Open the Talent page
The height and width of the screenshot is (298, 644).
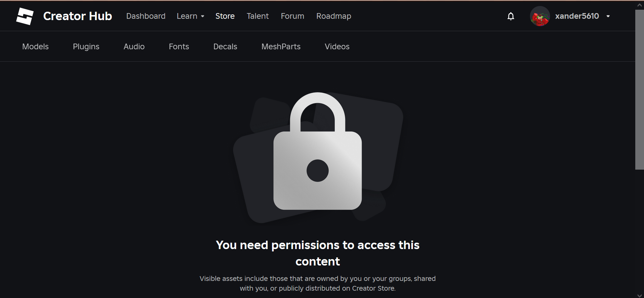258,16
